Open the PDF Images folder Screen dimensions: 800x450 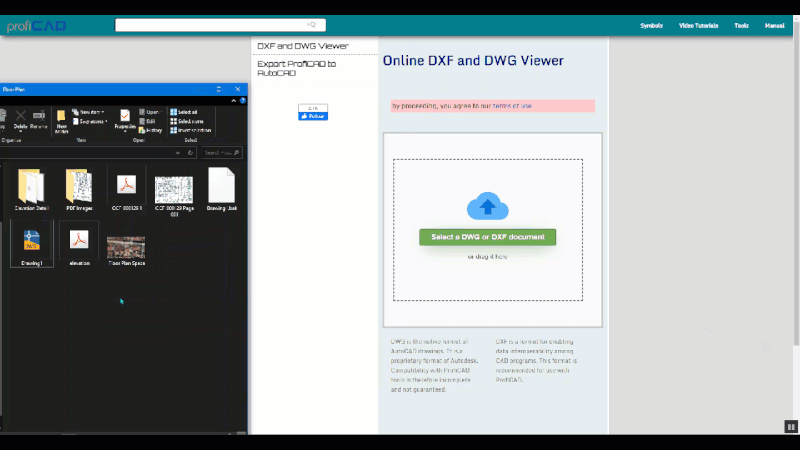tap(79, 186)
